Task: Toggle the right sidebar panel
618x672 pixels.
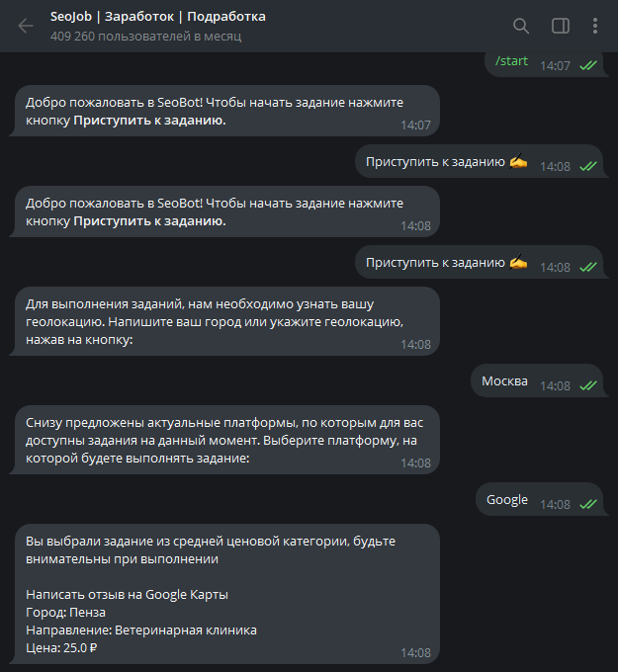Action: (560, 26)
